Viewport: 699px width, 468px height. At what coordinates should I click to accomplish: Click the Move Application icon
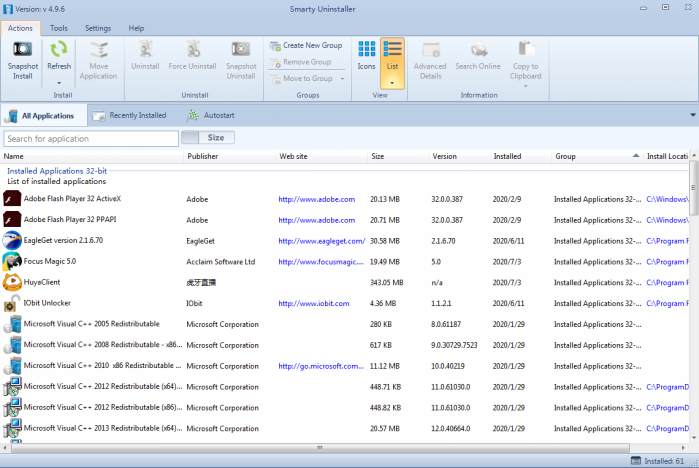click(x=99, y=49)
